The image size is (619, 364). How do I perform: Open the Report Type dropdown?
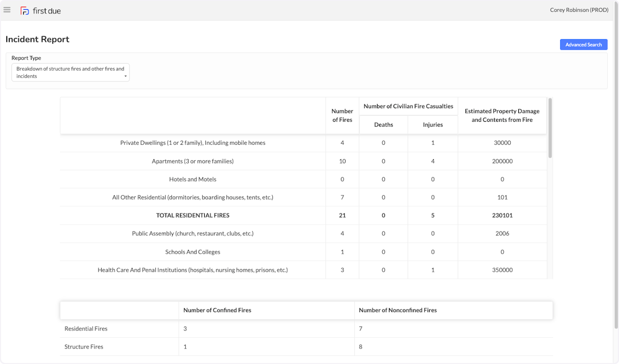(x=71, y=72)
